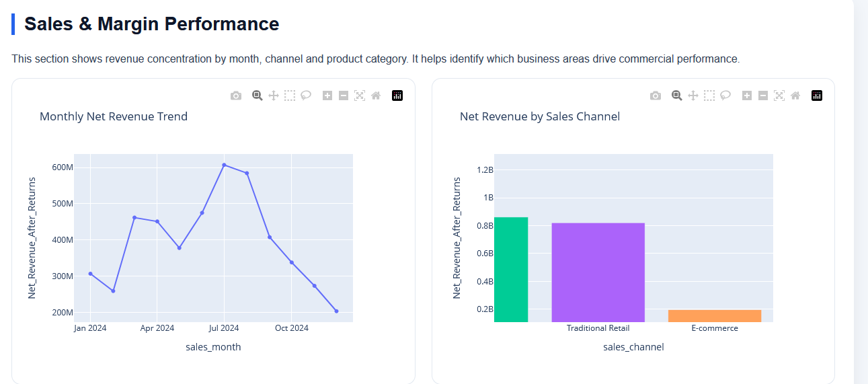Select Zoom tool in Monthly Net Revenue Trend chart
Image resolution: width=868 pixels, height=384 pixels.
tap(258, 95)
